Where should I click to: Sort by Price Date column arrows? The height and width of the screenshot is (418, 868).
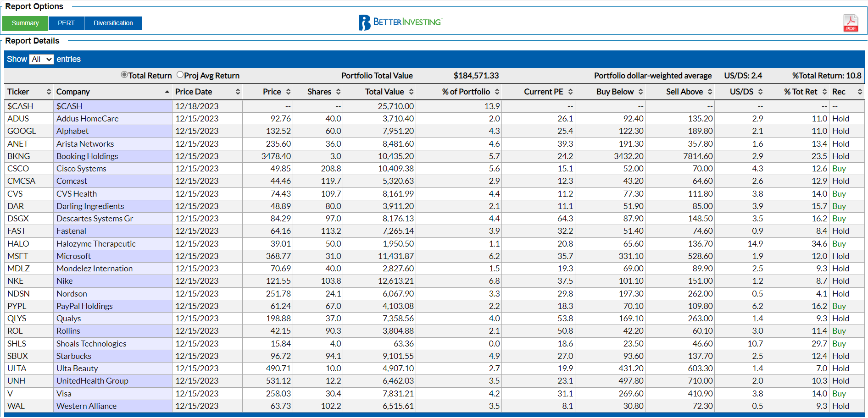point(238,92)
